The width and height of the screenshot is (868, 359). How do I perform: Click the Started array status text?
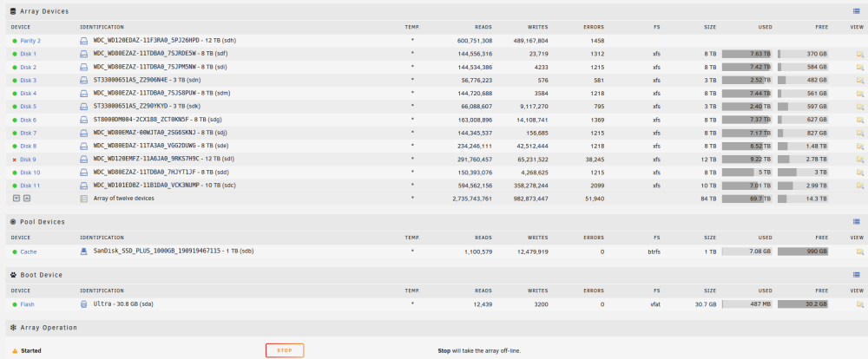pyautogui.click(x=31, y=350)
